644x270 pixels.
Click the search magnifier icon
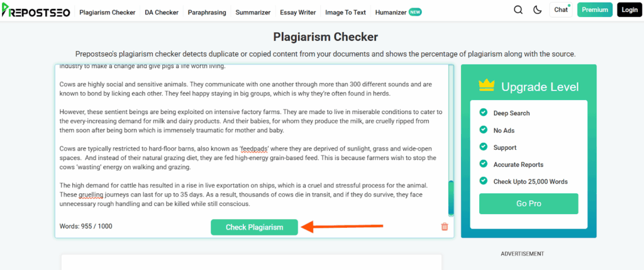tap(518, 10)
